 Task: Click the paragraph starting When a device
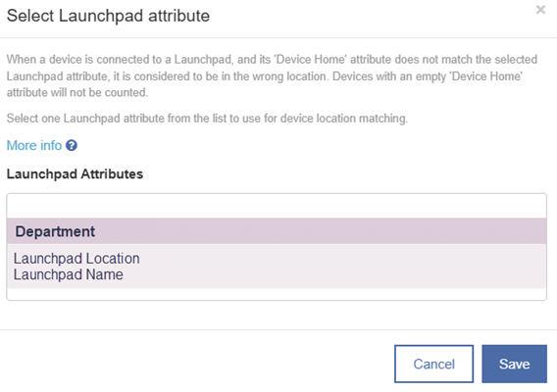(x=272, y=75)
